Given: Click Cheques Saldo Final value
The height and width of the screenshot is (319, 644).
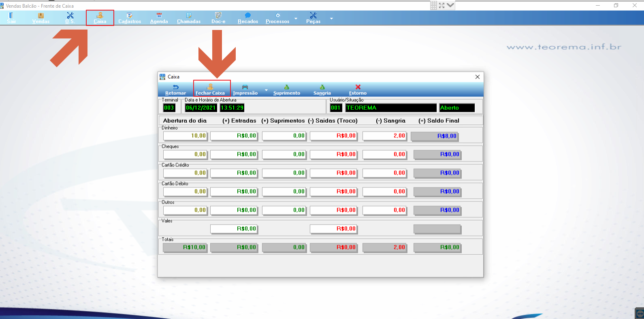Looking at the screenshot, I should 437,154.
